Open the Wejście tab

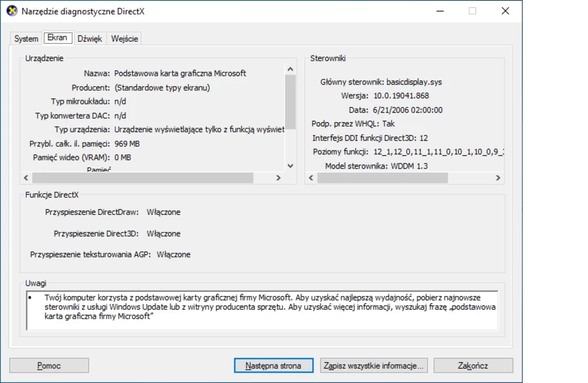(x=124, y=39)
